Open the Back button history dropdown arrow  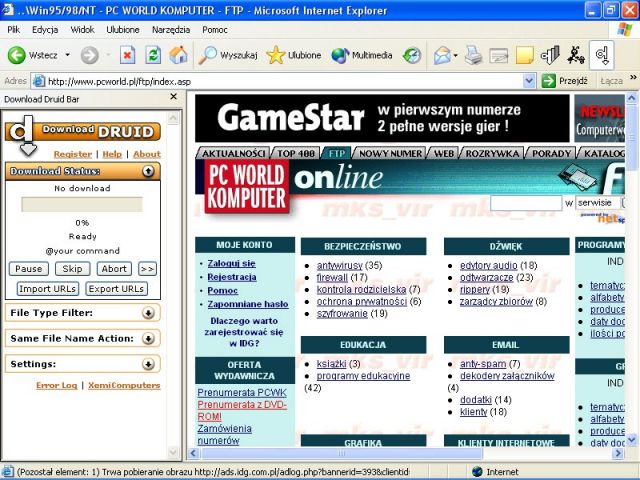pyautogui.click(x=68, y=55)
